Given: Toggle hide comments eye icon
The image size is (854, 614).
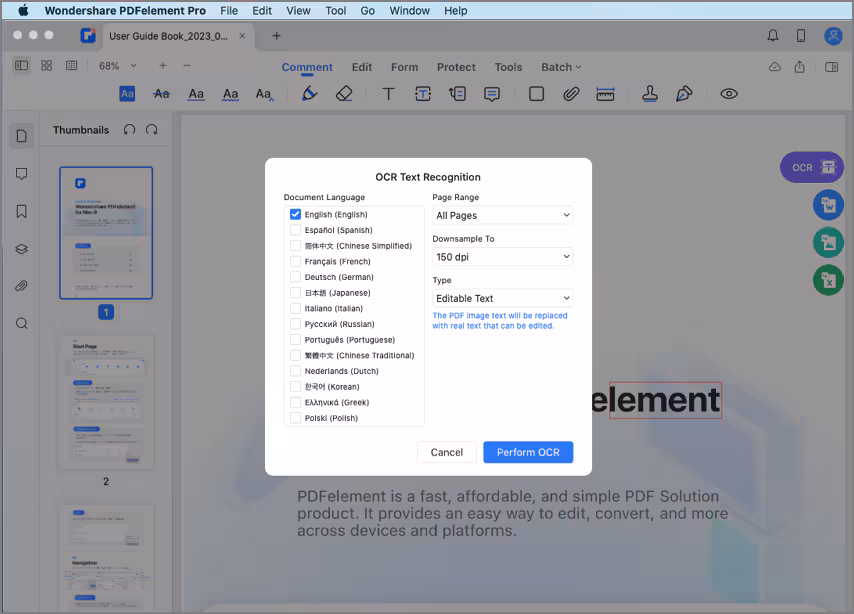Looking at the screenshot, I should 729,94.
